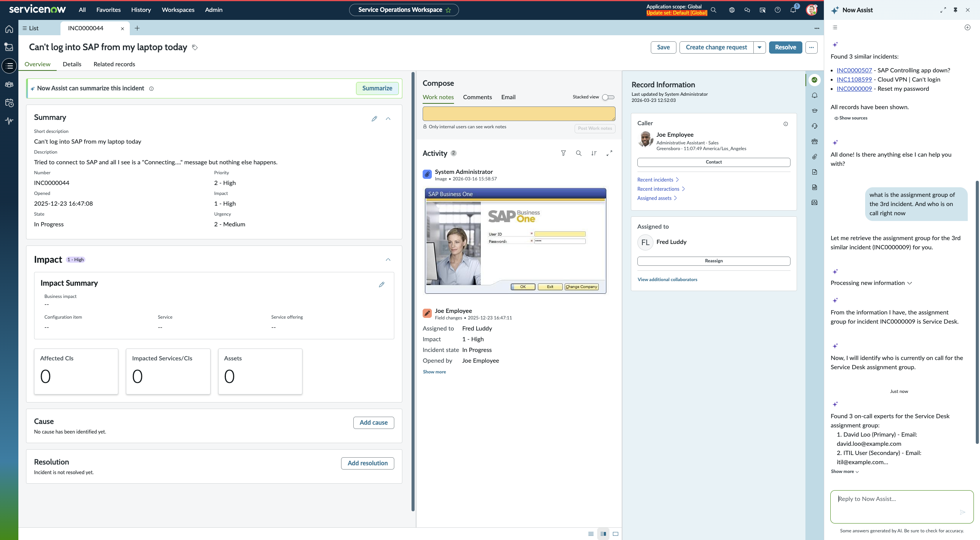This screenshot has height=540, width=980.
Task: Click the Add resolution button
Action: [x=367, y=463]
